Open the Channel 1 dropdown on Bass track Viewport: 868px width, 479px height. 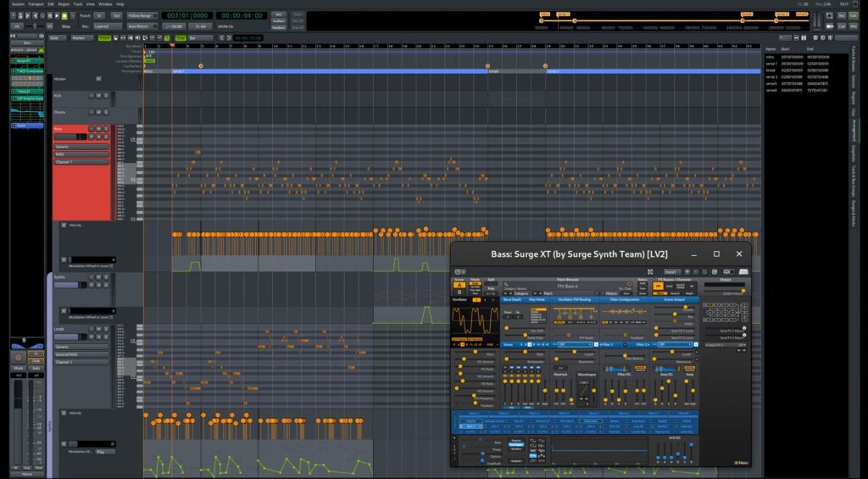pos(81,161)
